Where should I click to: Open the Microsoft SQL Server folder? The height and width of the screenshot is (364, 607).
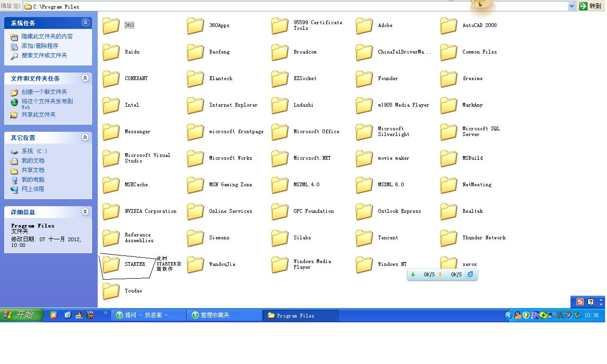pyautogui.click(x=470, y=132)
